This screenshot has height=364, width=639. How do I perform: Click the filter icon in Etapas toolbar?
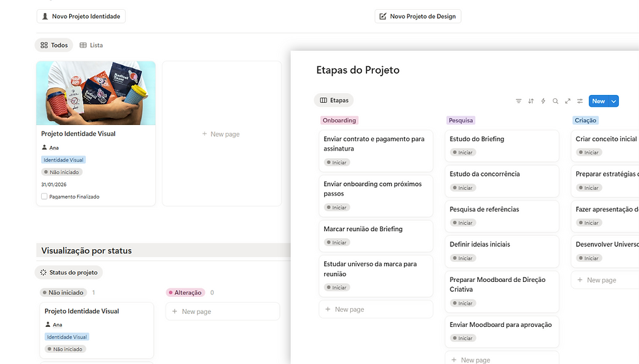[x=518, y=101]
